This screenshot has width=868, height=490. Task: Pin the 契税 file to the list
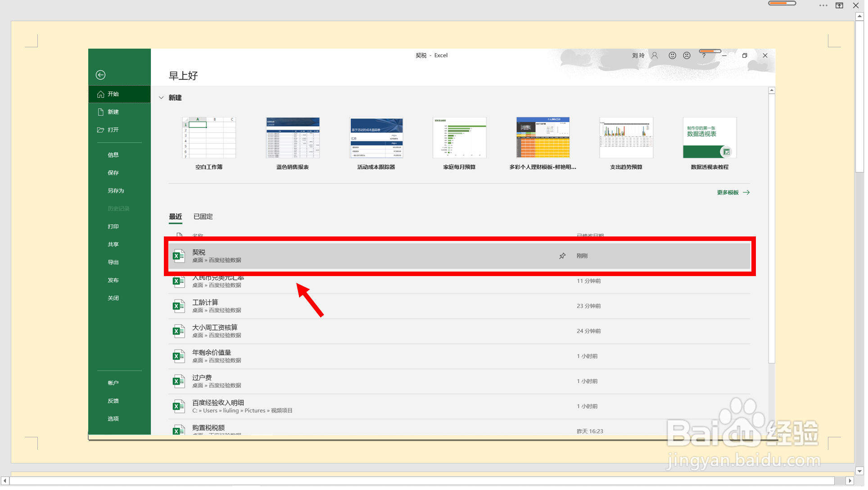point(565,257)
